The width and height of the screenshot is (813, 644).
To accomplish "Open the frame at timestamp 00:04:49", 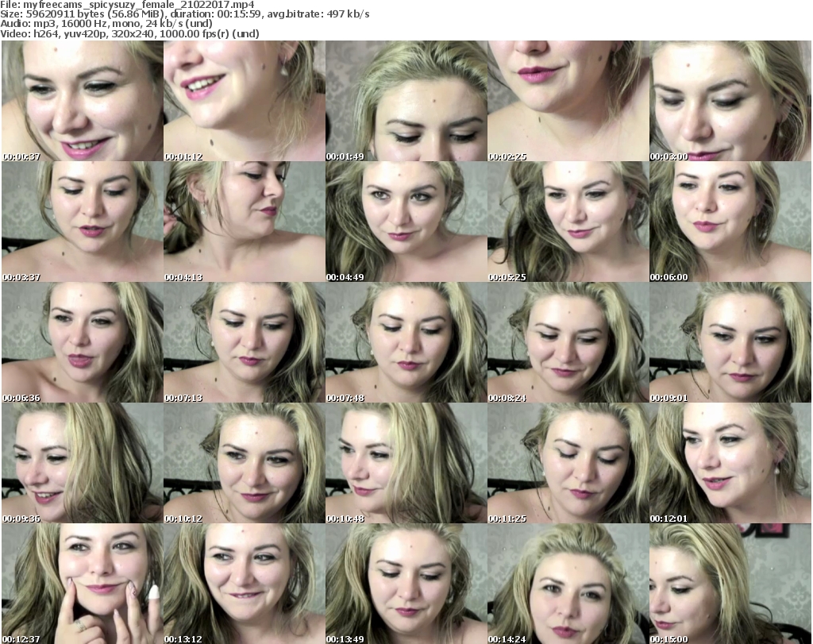I will click(x=406, y=222).
